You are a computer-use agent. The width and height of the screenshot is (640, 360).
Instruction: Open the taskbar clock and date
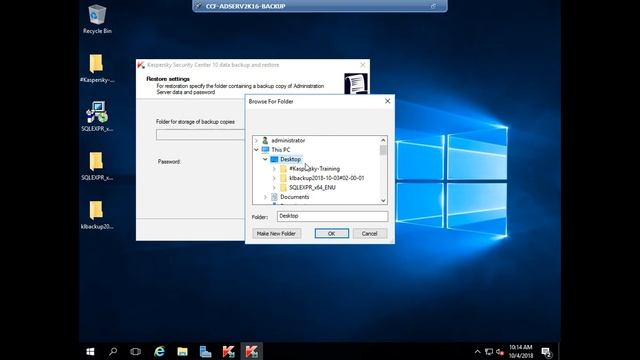point(520,351)
